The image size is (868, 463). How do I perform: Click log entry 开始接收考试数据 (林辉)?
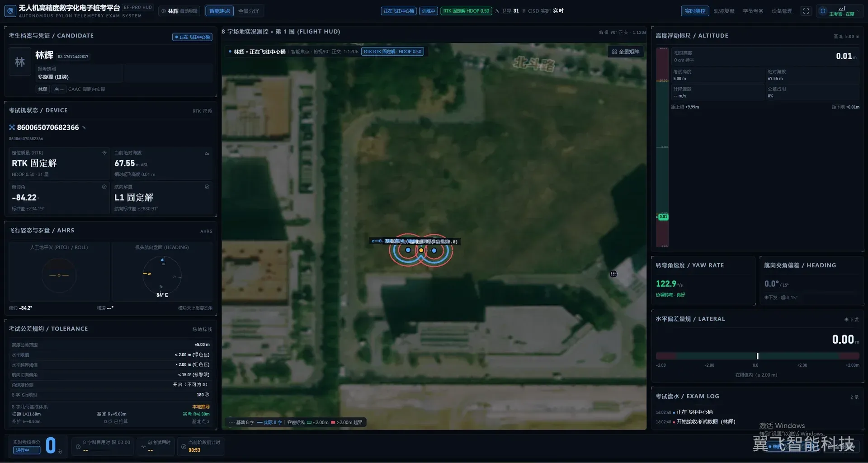[706, 421]
